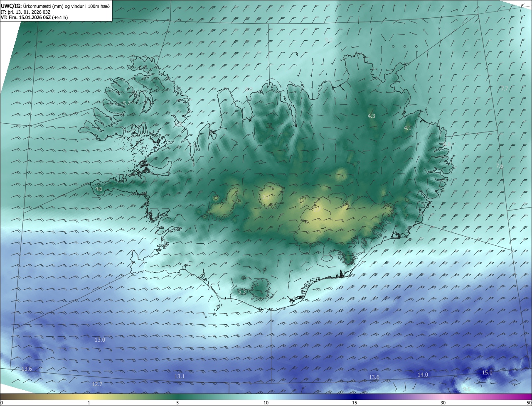This screenshot has width=532, height=406.
Task: Click the color scale tick labeled 1
Action: pyautogui.click(x=89, y=403)
